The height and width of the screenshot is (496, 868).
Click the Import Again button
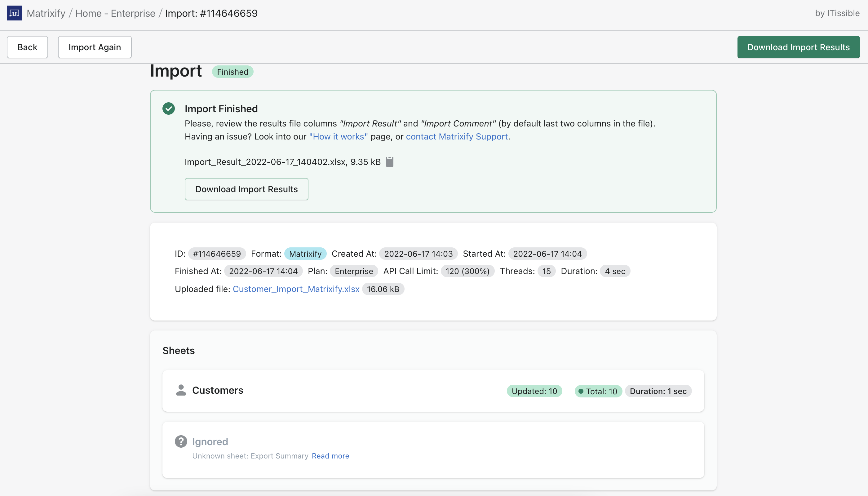(94, 47)
